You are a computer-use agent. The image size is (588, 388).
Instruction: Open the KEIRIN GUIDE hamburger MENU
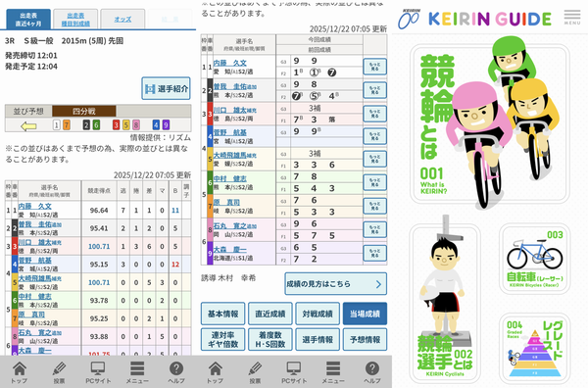tap(572, 18)
